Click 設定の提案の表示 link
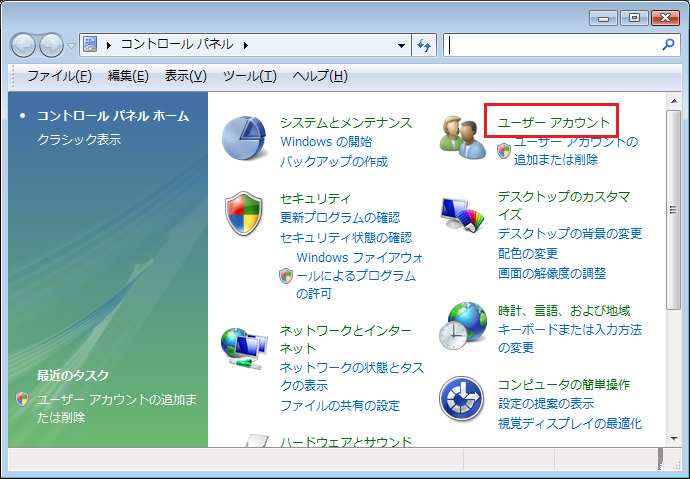This screenshot has width=690, height=479. pyautogui.click(x=546, y=404)
